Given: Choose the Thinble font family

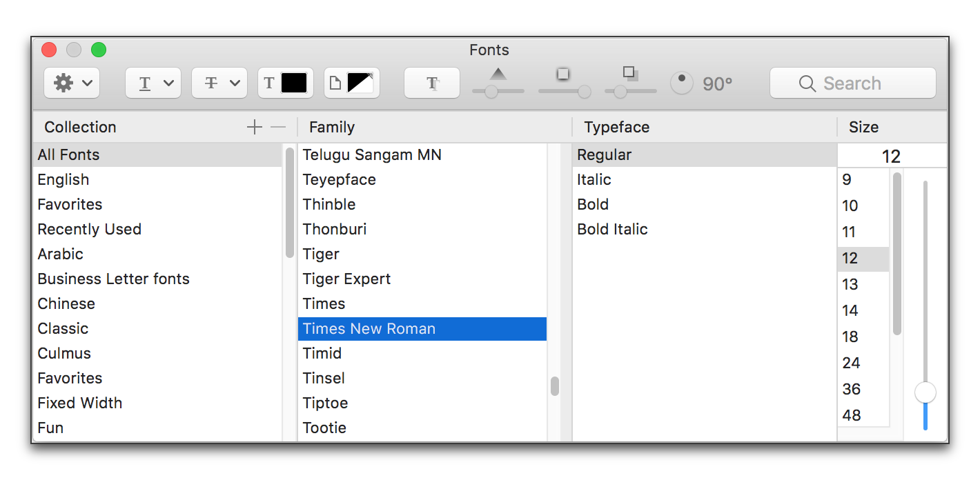Looking at the screenshot, I should pyautogui.click(x=422, y=204).
